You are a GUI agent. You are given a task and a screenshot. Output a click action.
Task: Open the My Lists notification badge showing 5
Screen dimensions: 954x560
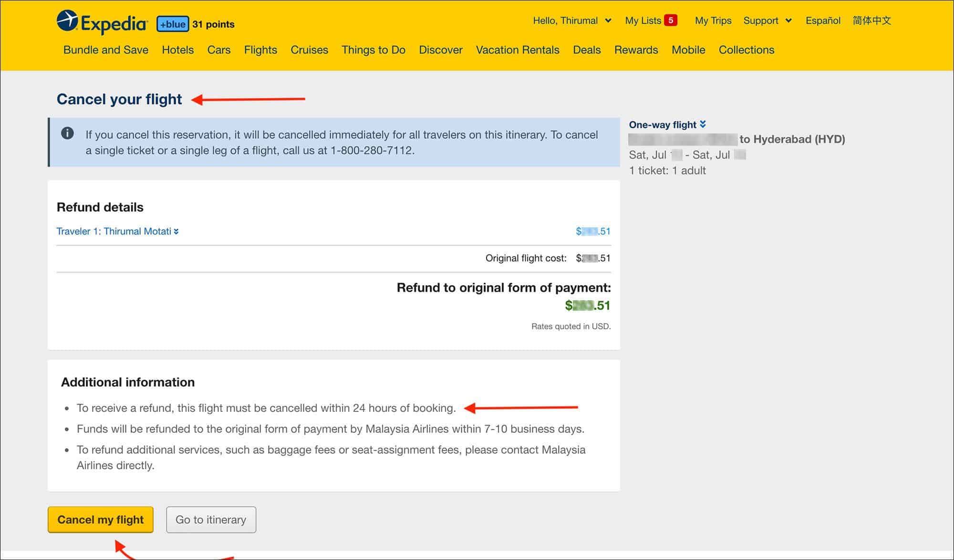pyautogui.click(x=671, y=20)
